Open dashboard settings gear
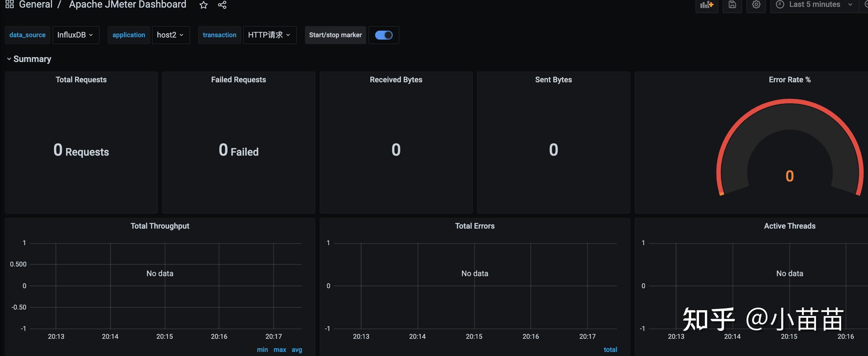The height and width of the screenshot is (356, 868). tap(756, 5)
